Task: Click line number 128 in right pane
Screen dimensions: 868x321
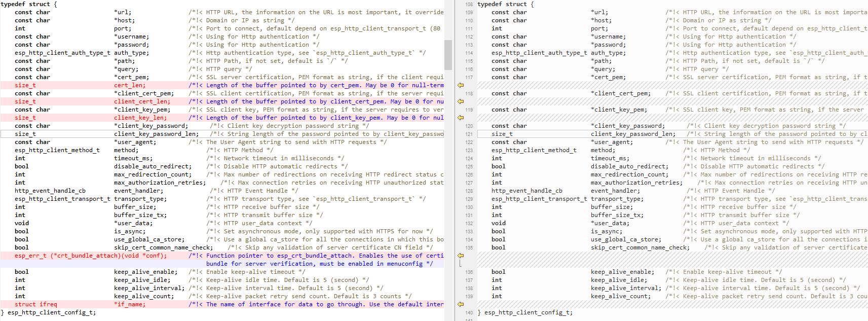Action: (469, 191)
